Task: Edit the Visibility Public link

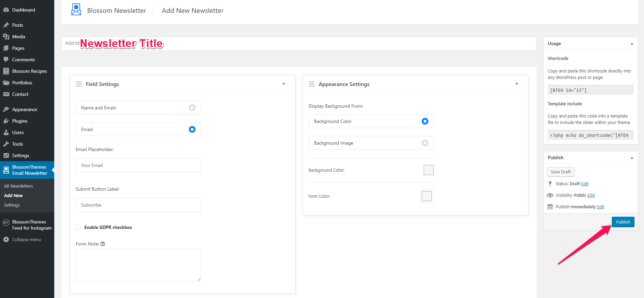Action: [x=591, y=195]
